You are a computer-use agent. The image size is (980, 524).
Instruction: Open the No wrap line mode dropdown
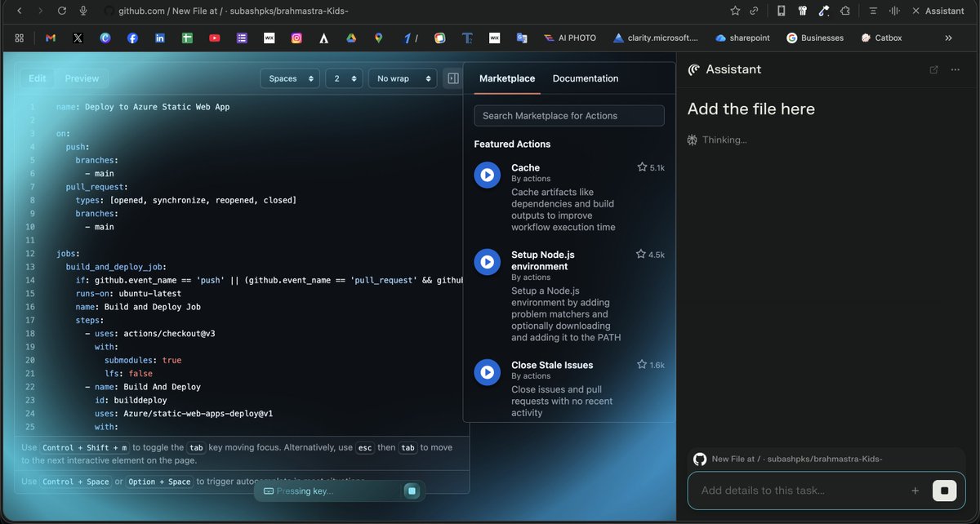(403, 78)
